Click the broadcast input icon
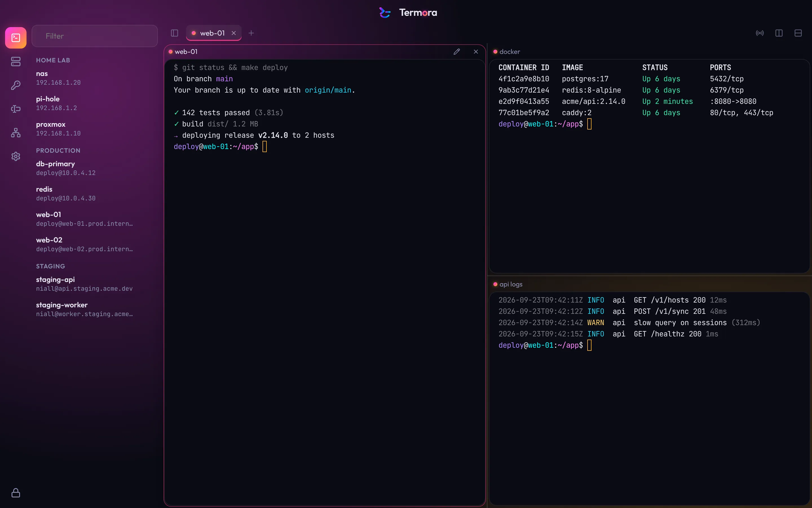 [x=760, y=33]
